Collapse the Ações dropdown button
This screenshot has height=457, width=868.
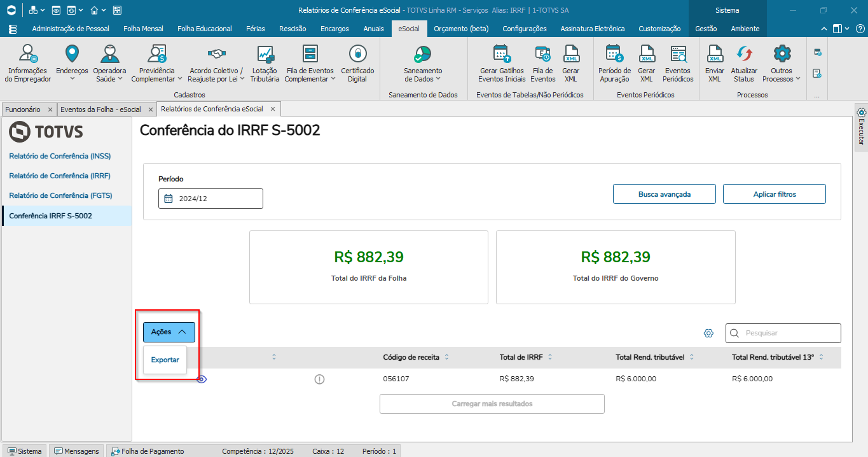pyautogui.click(x=169, y=332)
